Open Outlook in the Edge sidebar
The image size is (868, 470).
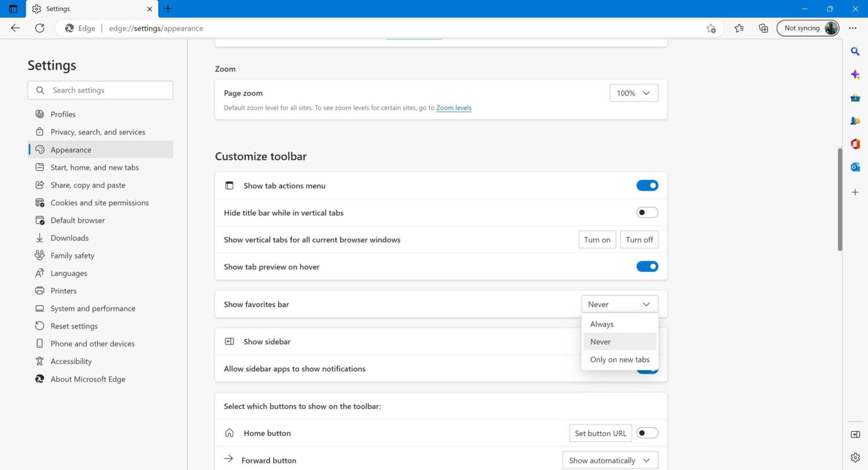click(854, 167)
